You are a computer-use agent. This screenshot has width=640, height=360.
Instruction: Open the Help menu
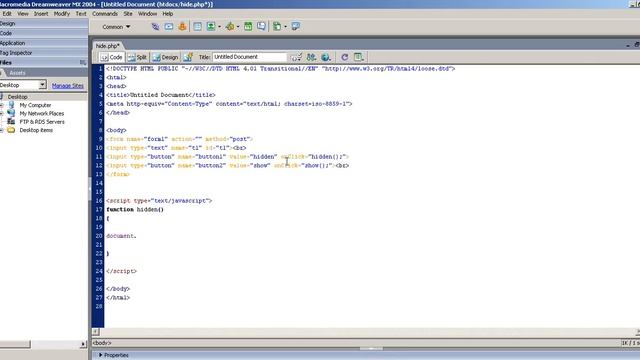(168, 13)
